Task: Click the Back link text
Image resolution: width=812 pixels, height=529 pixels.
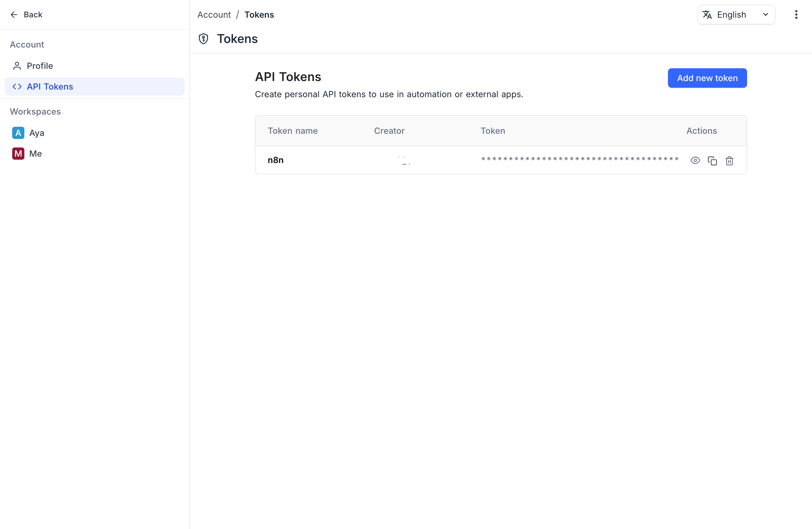Action: point(33,15)
